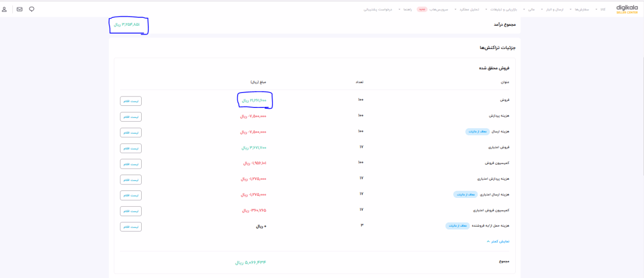Open the user profile icon
The image size is (644, 278).
pos(4,9)
